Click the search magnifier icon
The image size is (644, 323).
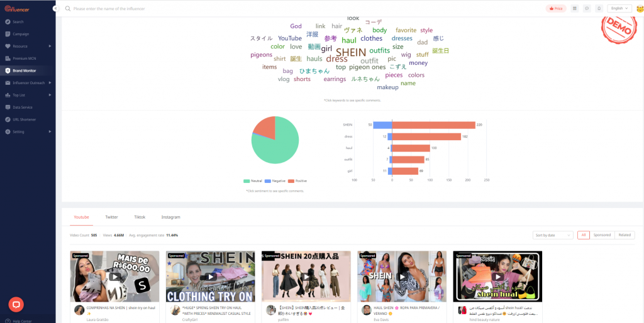tap(67, 9)
